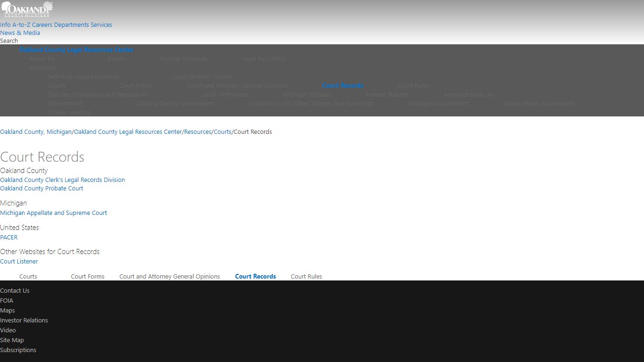644x362 pixels.
Task: Open News & Media
Action: tap(20, 33)
